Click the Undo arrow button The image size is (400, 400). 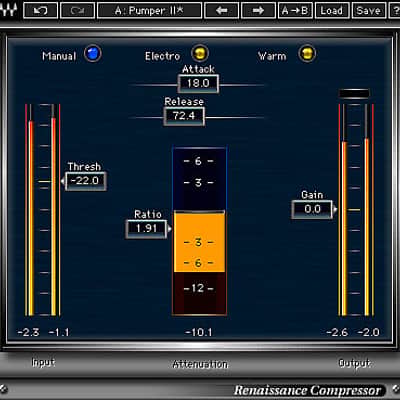pyautogui.click(x=41, y=10)
